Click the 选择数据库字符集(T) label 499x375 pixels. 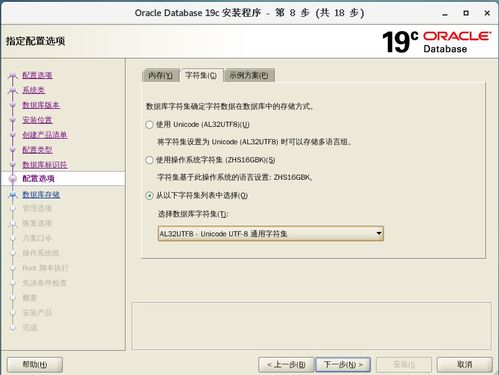coord(193,214)
